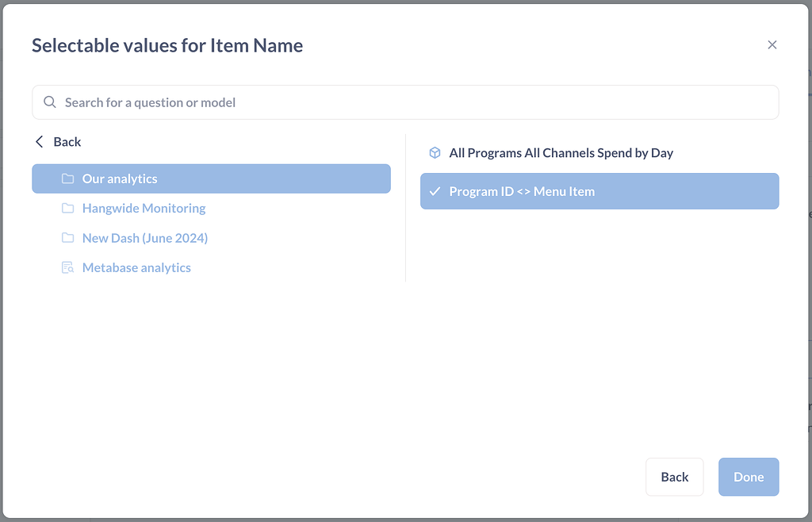Click the folder icon beside Our analytics
This screenshot has width=812, height=522.
[67, 178]
